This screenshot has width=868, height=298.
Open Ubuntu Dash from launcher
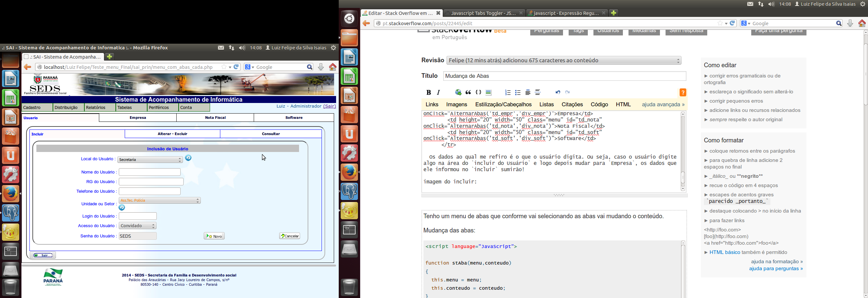point(349,18)
